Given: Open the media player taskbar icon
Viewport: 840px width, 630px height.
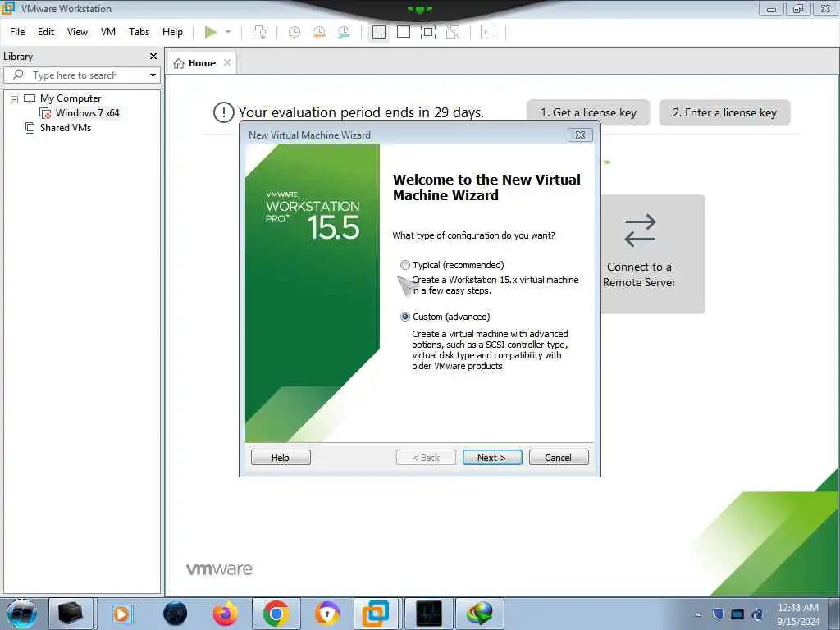Looking at the screenshot, I should coord(121,614).
